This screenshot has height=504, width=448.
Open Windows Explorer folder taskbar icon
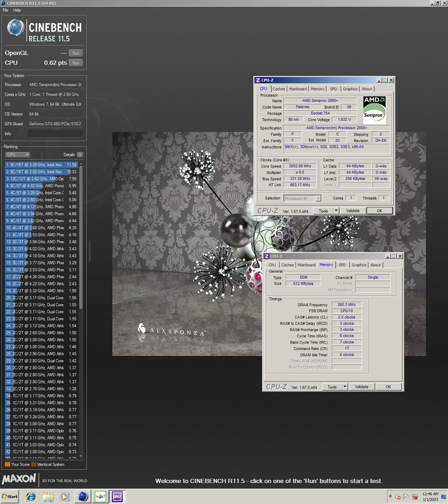48,496
